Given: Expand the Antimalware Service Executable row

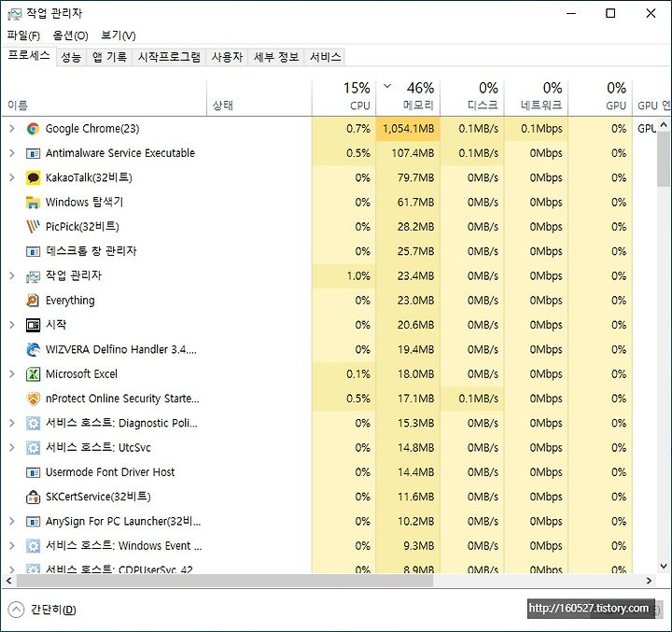Looking at the screenshot, I should (x=12, y=153).
